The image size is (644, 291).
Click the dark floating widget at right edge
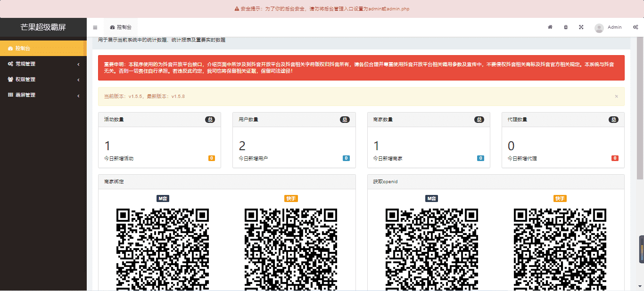(642, 249)
